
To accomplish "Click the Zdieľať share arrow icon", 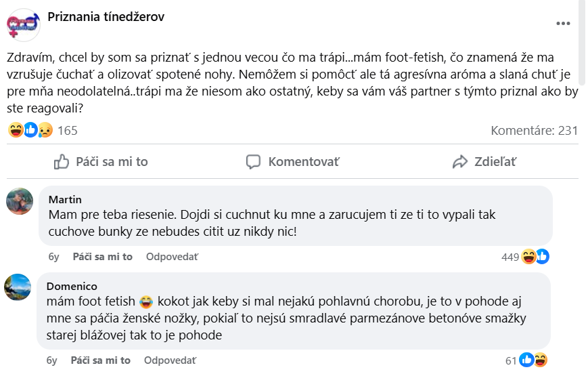I will 460,162.
